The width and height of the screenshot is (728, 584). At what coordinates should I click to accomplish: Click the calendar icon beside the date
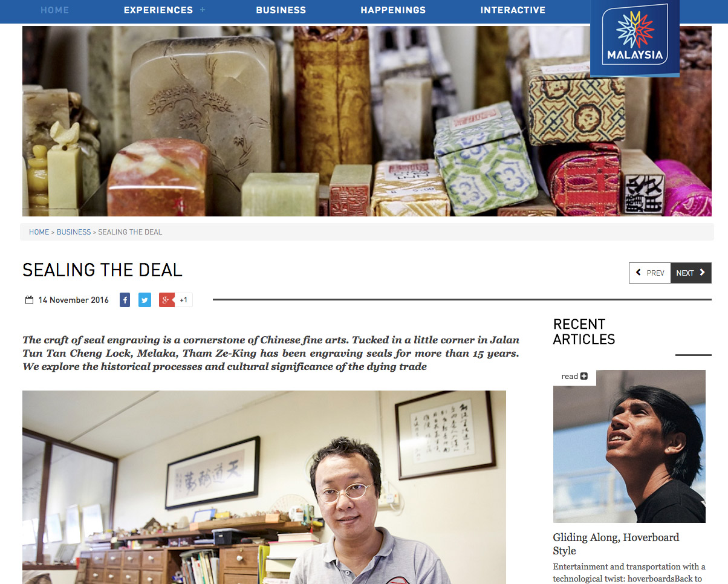[29, 300]
